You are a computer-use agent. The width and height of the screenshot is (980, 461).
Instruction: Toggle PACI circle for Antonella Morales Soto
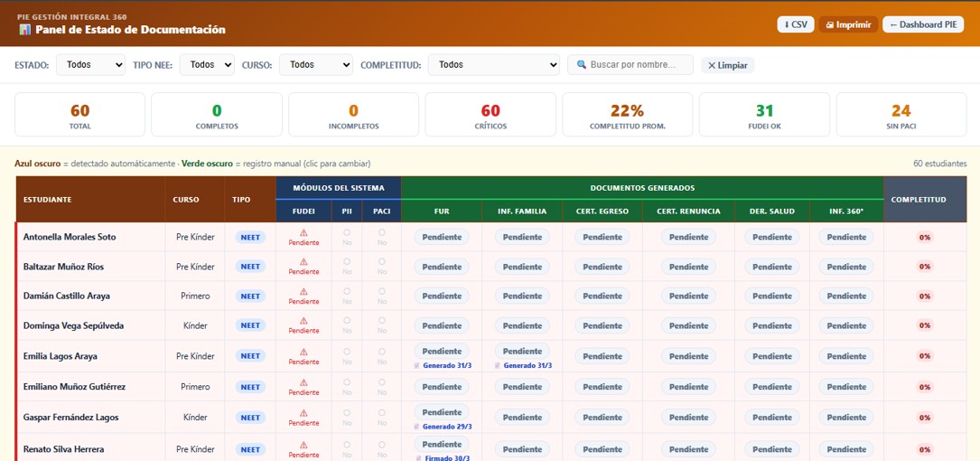coord(382,232)
